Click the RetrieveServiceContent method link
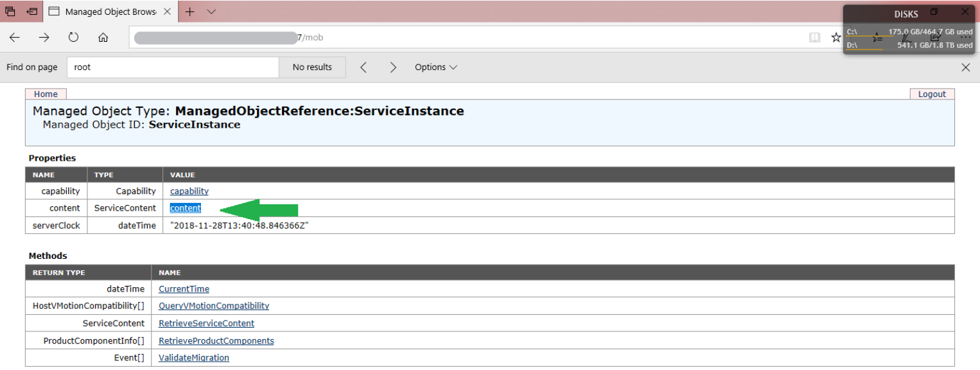The width and height of the screenshot is (980, 370). point(206,324)
